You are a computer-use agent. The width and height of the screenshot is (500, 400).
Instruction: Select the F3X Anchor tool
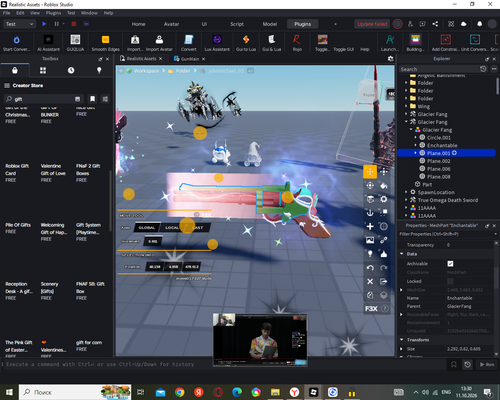(x=370, y=213)
